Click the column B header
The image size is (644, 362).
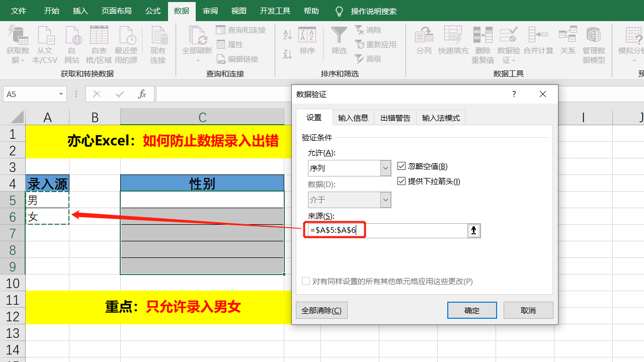click(x=95, y=117)
